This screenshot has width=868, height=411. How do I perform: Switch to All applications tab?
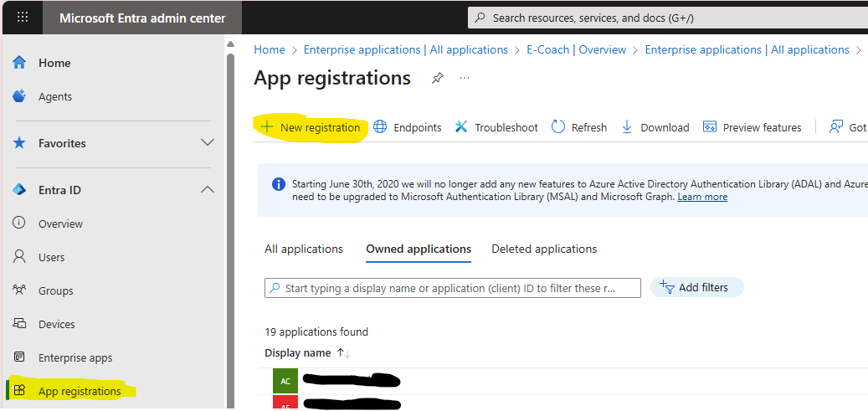[304, 249]
